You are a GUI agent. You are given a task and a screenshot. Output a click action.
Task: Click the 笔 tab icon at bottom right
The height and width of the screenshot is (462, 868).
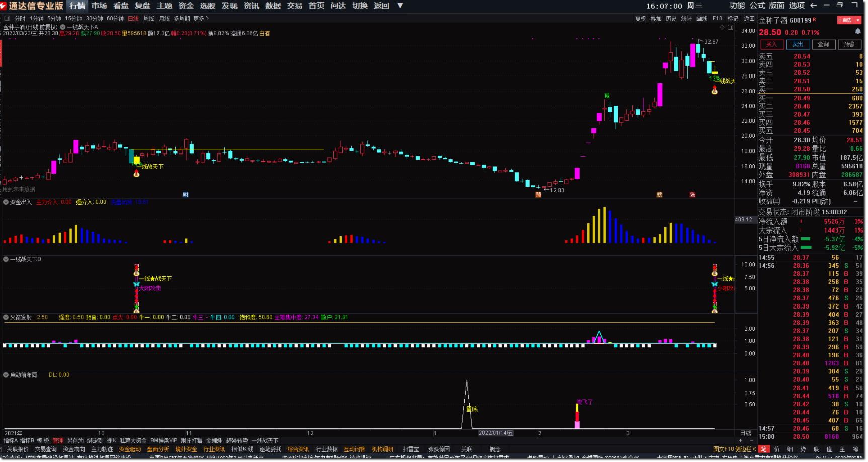(x=764, y=449)
